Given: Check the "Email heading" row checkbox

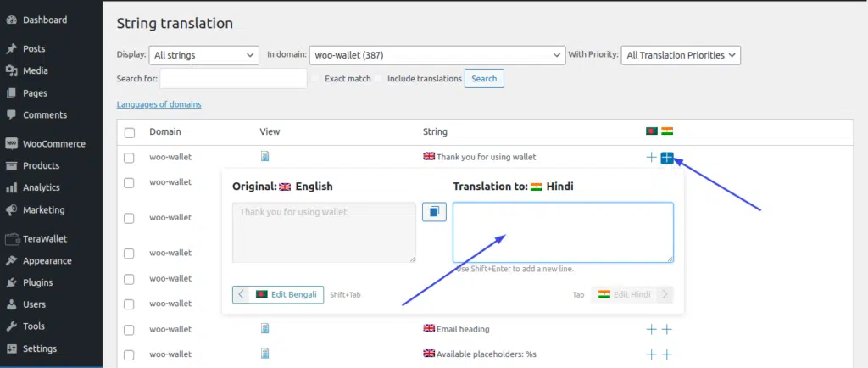Looking at the screenshot, I should pos(129,330).
